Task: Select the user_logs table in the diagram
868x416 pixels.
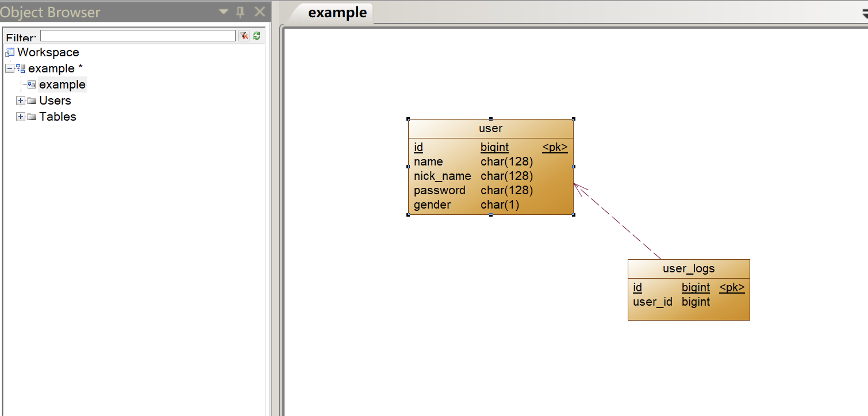Action: click(x=689, y=290)
